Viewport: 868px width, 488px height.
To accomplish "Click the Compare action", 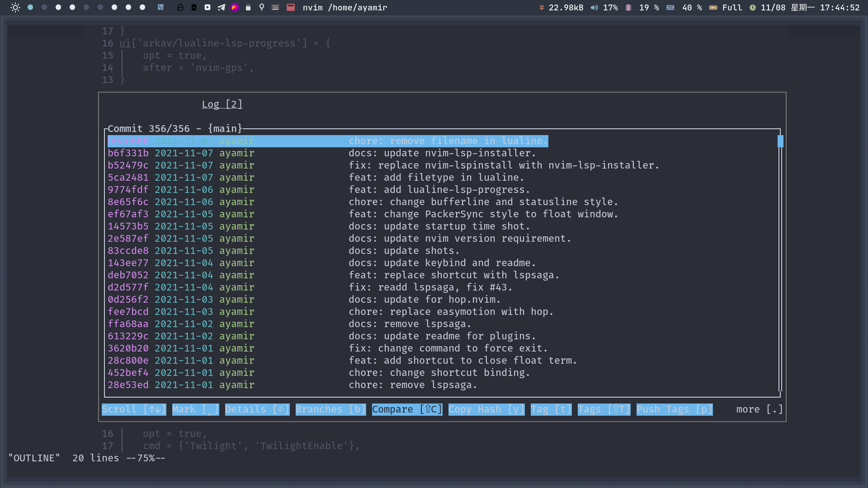I will pos(407,409).
